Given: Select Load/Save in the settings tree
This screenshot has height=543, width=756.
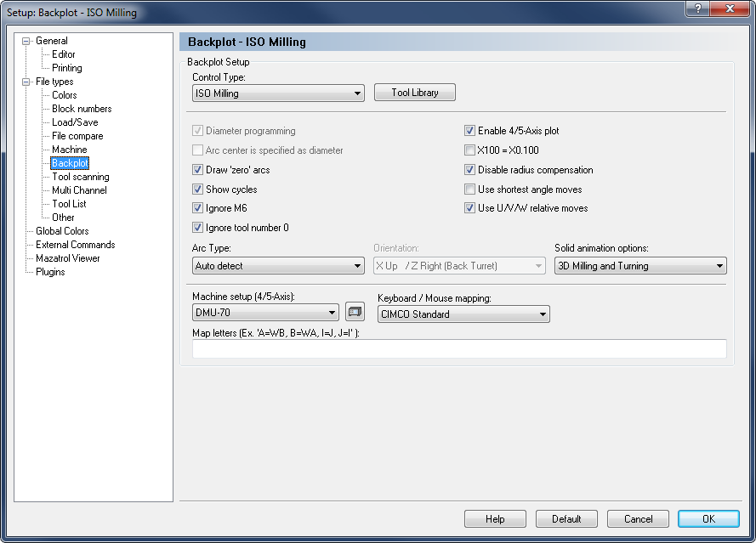Looking at the screenshot, I should tap(75, 122).
